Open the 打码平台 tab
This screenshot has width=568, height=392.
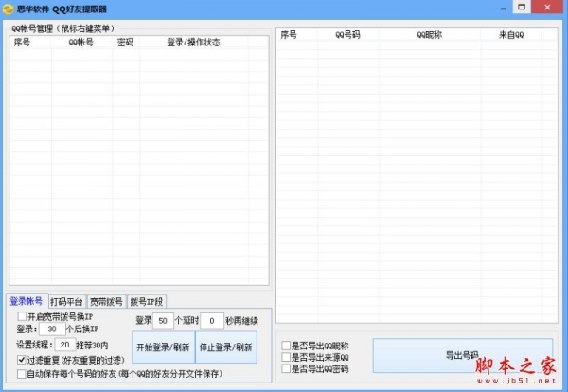(x=66, y=301)
